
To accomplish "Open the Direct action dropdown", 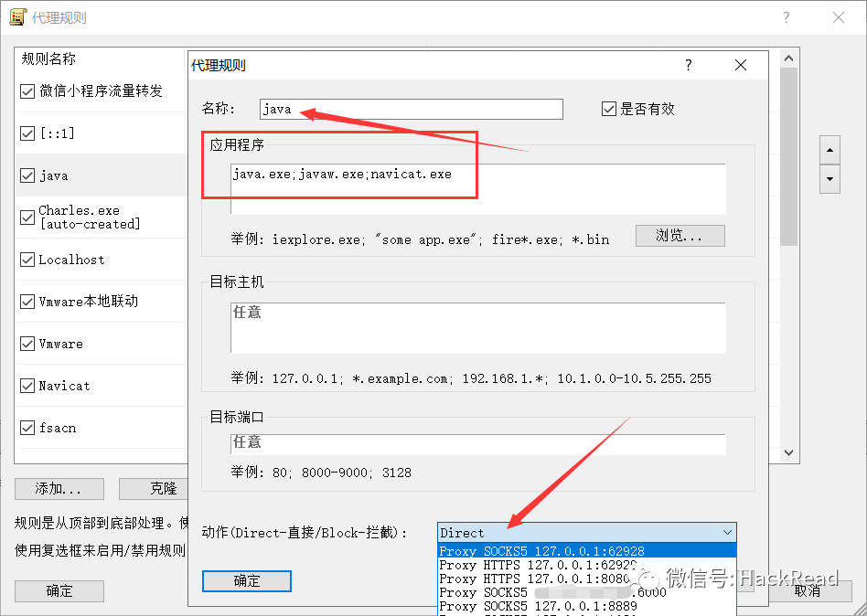I will tap(586, 533).
